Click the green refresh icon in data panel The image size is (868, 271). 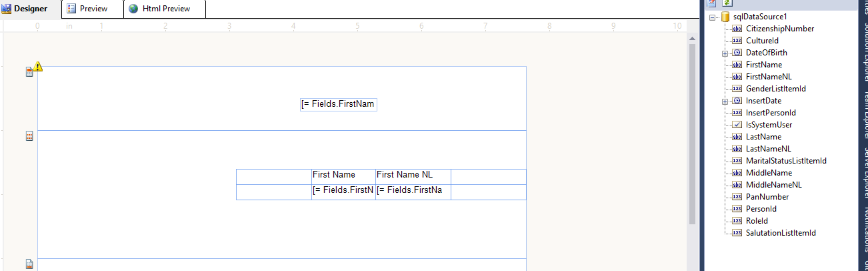click(x=727, y=3)
